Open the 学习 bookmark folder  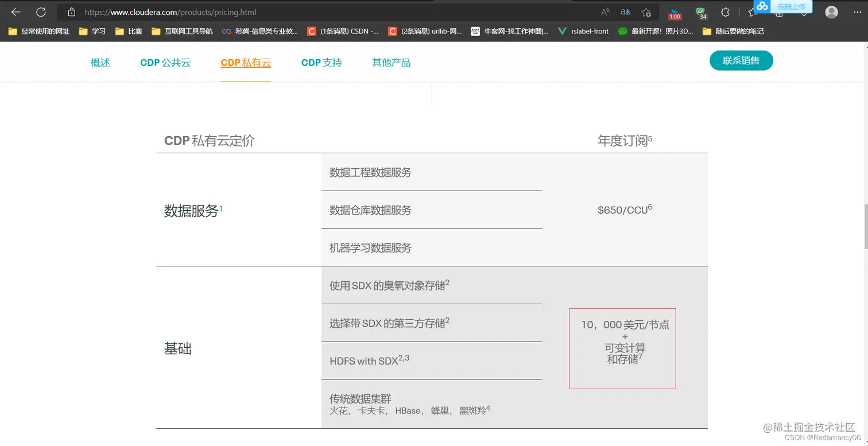(92, 31)
